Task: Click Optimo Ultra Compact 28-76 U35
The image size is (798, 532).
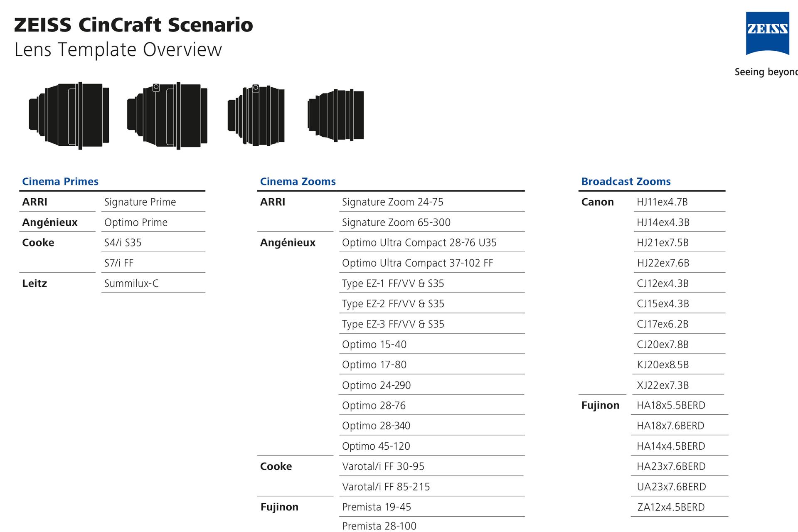Action: [419, 243]
